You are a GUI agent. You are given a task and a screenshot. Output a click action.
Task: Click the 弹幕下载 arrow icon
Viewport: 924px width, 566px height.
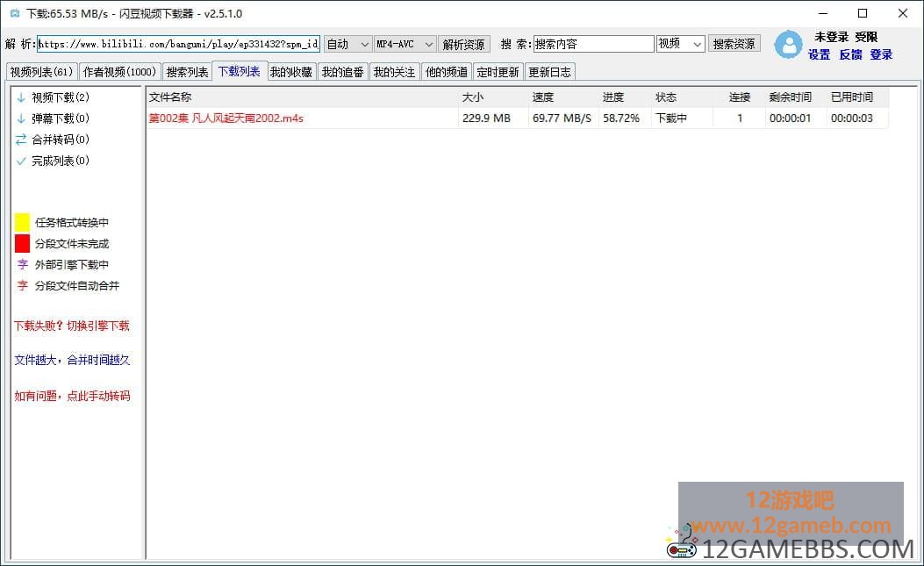[21, 118]
